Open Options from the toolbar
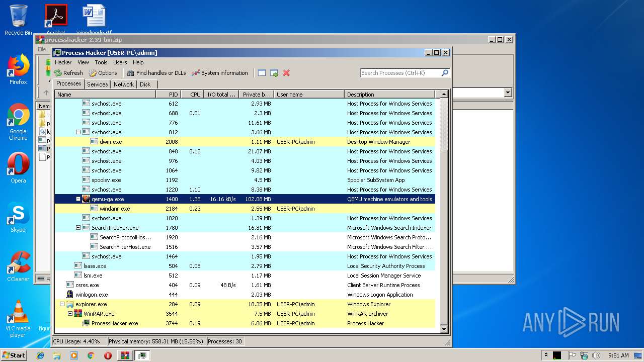644x362 pixels. pos(103,73)
